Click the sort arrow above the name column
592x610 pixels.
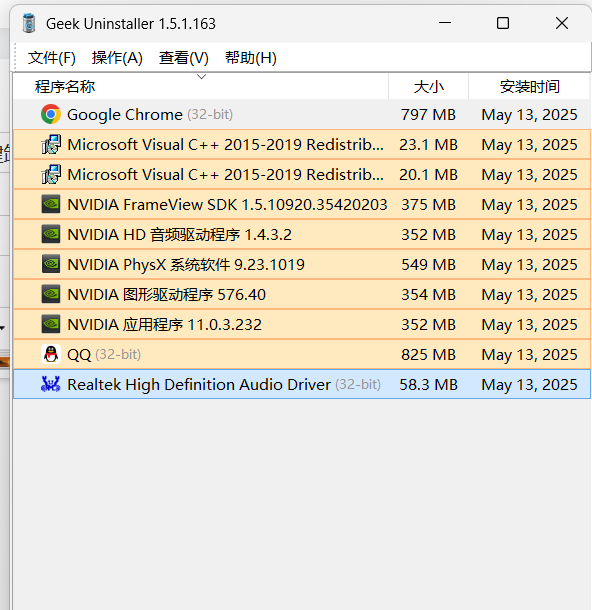click(201, 77)
